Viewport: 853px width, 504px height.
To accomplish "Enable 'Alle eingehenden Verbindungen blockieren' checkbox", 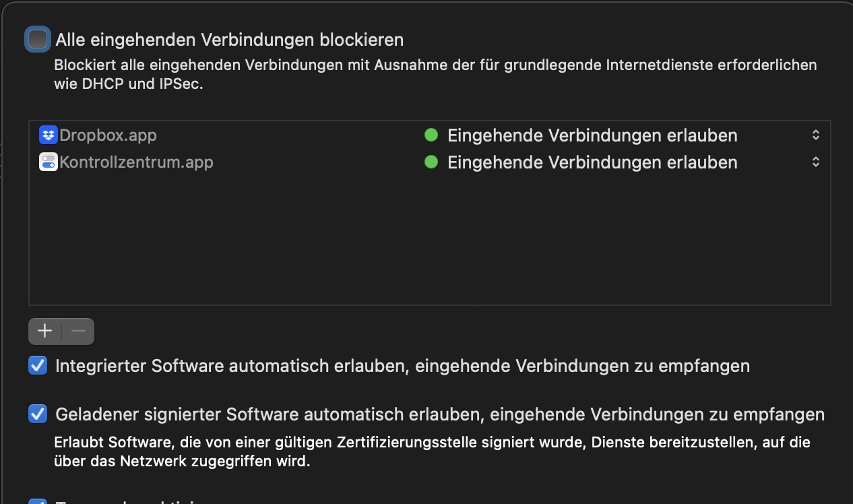I will point(38,40).
